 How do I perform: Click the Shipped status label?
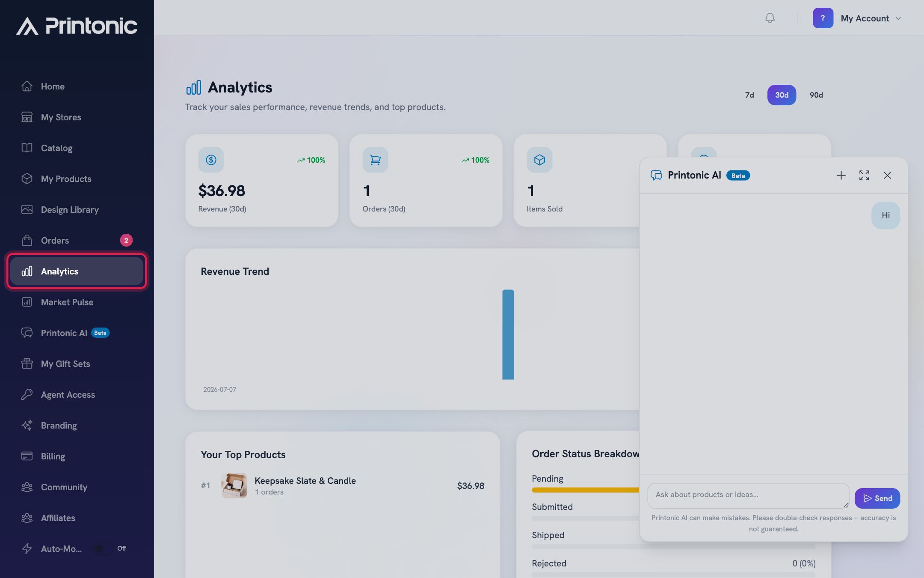click(x=548, y=535)
